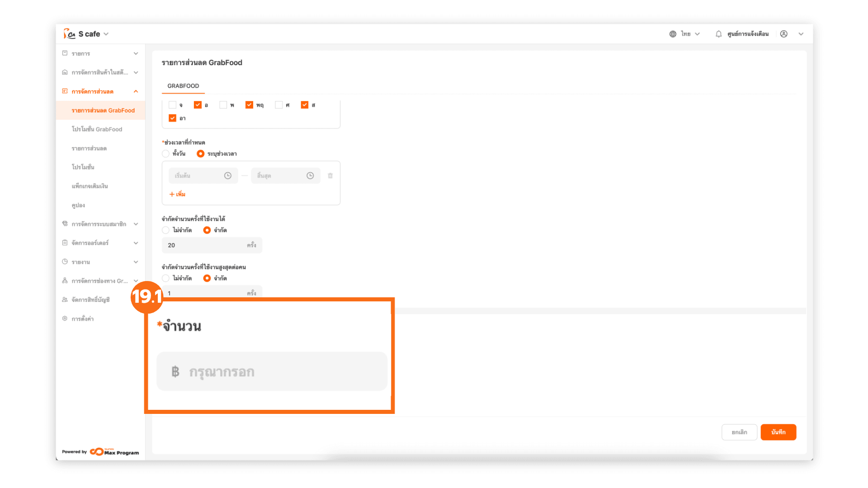Screen dimensions: 868x488
Task: Click the gear icon next to การตั้งค่า
Action: pos(65,319)
